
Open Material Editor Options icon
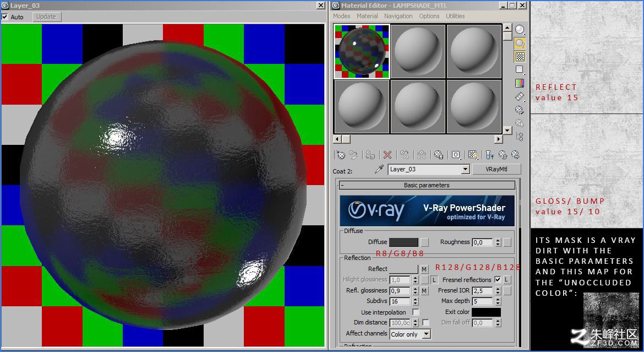(520, 110)
